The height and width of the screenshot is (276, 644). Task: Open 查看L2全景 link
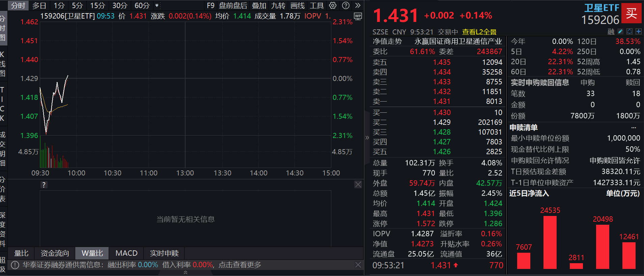[479, 32]
